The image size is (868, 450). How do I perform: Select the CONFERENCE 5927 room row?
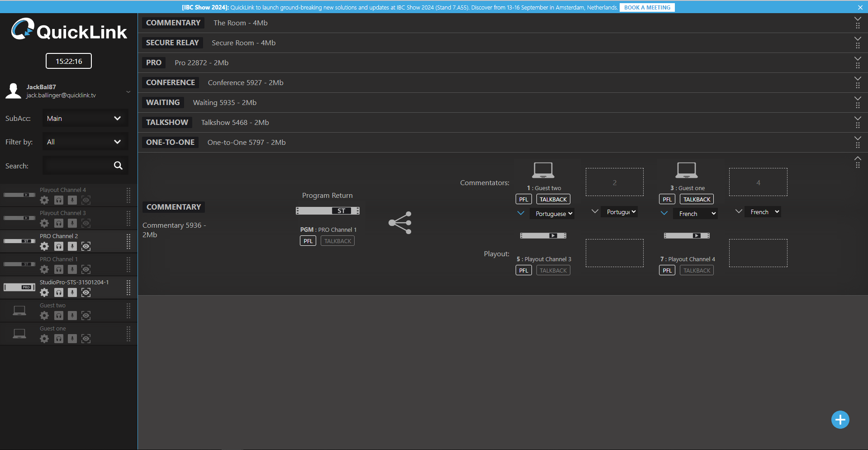pos(503,83)
